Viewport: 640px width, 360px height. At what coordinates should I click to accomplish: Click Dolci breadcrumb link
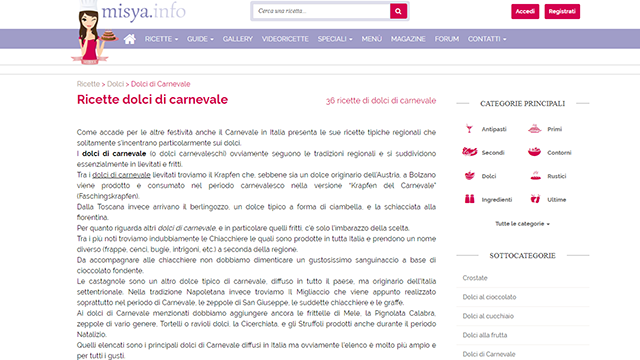115,84
